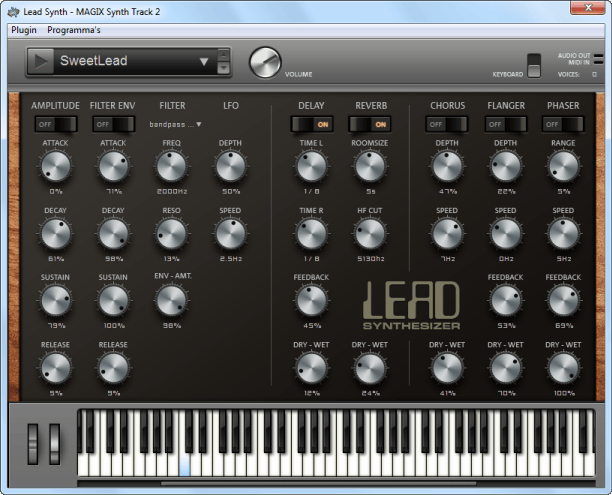Click the Amplitude Decay knob

(55, 233)
